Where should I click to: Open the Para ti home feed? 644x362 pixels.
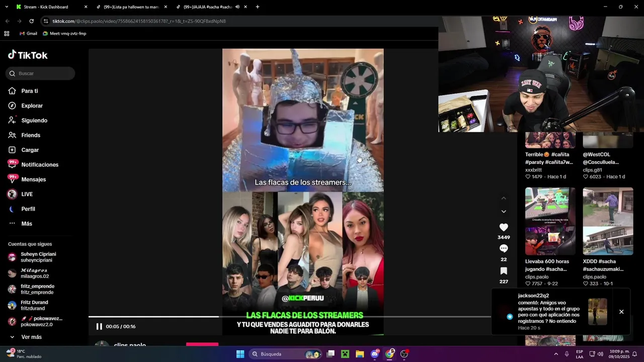23,91
